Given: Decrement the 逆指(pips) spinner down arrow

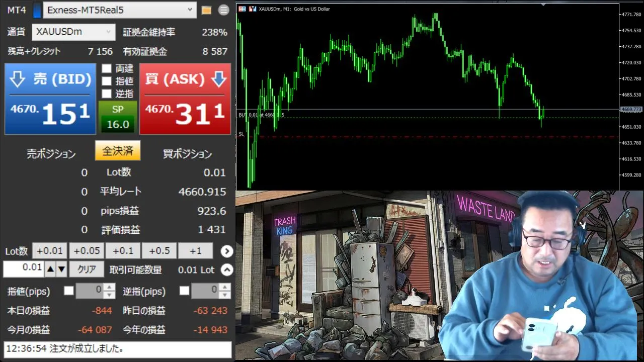Looking at the screenshot, I should tap(225, 294).
